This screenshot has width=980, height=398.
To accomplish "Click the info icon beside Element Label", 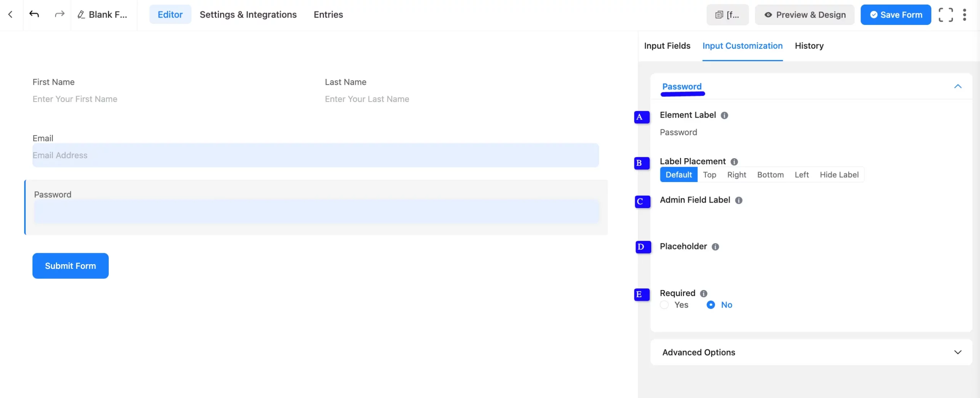I will click(724, 115).
